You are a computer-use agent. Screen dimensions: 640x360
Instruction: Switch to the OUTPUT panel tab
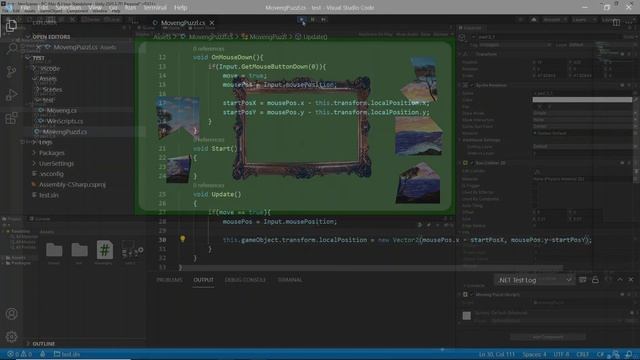pos(203,280)
